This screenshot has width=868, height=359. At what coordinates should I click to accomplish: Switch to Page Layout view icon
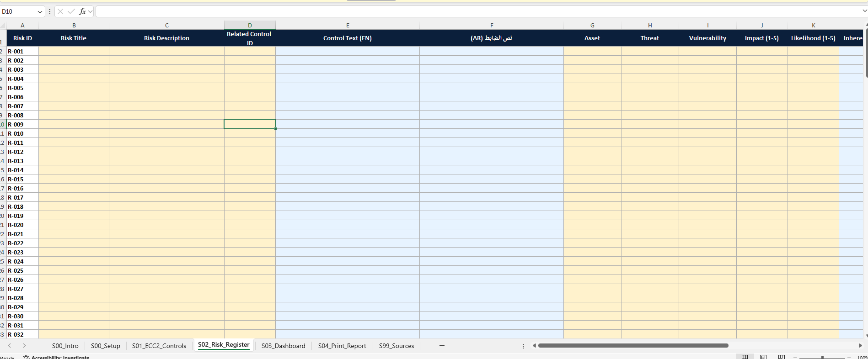click(x=763, y=357)
